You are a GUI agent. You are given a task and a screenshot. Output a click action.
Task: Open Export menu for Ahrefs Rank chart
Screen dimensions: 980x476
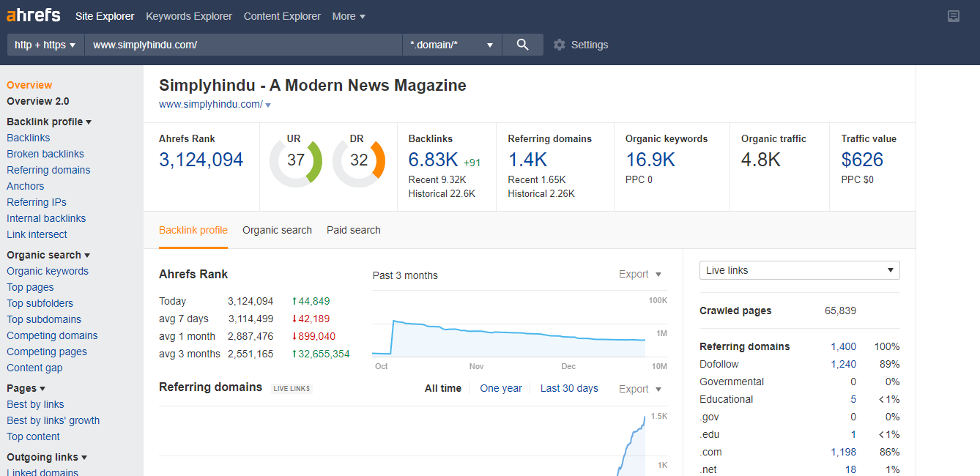[640, 274]
